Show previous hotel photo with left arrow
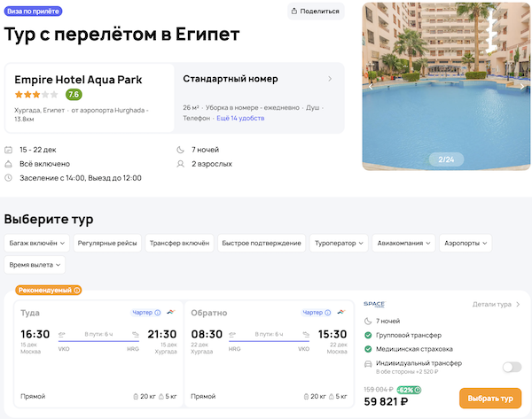 click(371, 86)
